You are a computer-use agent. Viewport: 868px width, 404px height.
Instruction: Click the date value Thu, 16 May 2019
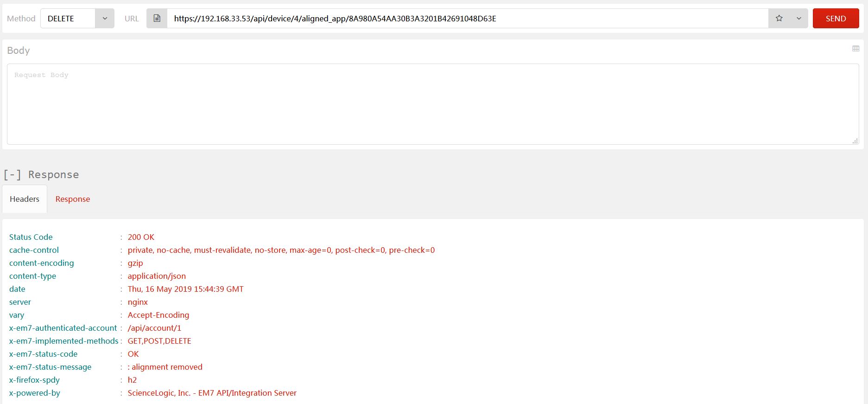(x=185, y=289)
